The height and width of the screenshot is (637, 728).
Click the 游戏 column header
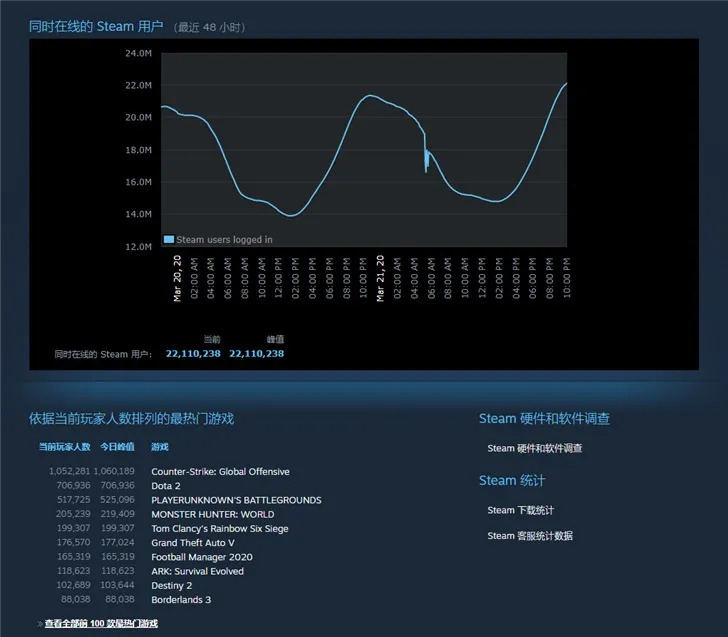(160, 447)
